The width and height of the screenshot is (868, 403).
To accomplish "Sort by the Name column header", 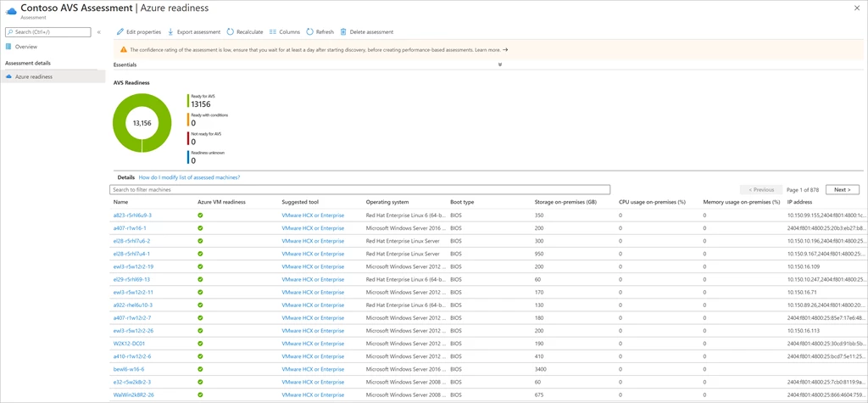I will pos(120,202).
